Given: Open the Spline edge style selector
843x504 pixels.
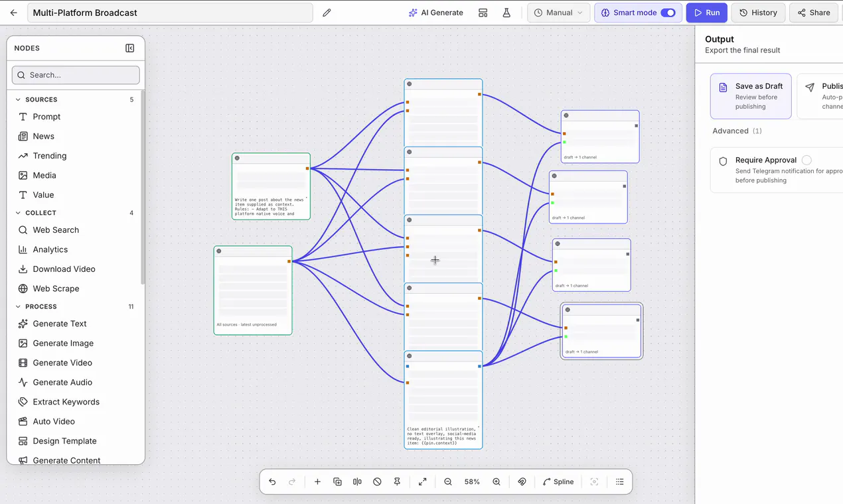Looking at the screenshot, I should coord(558,481).
